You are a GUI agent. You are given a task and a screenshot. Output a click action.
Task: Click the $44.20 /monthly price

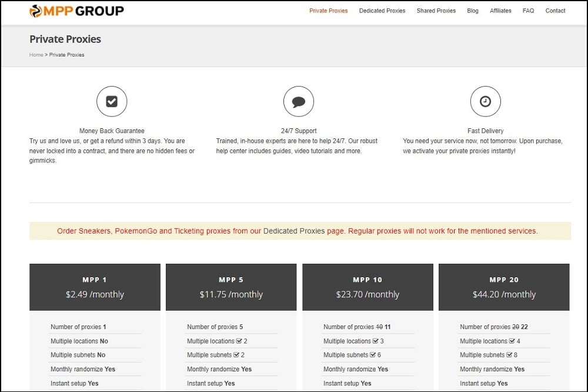pyautogui.click(x=504, y=294)
